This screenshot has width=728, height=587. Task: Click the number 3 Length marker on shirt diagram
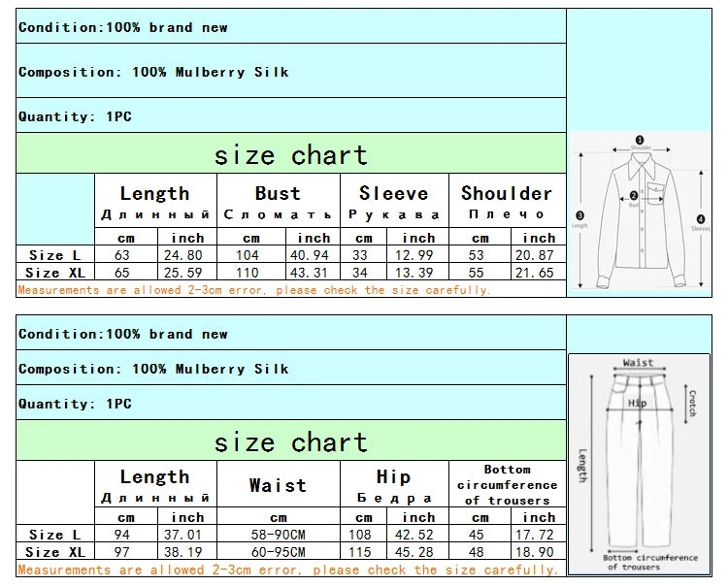pos(579,215)
